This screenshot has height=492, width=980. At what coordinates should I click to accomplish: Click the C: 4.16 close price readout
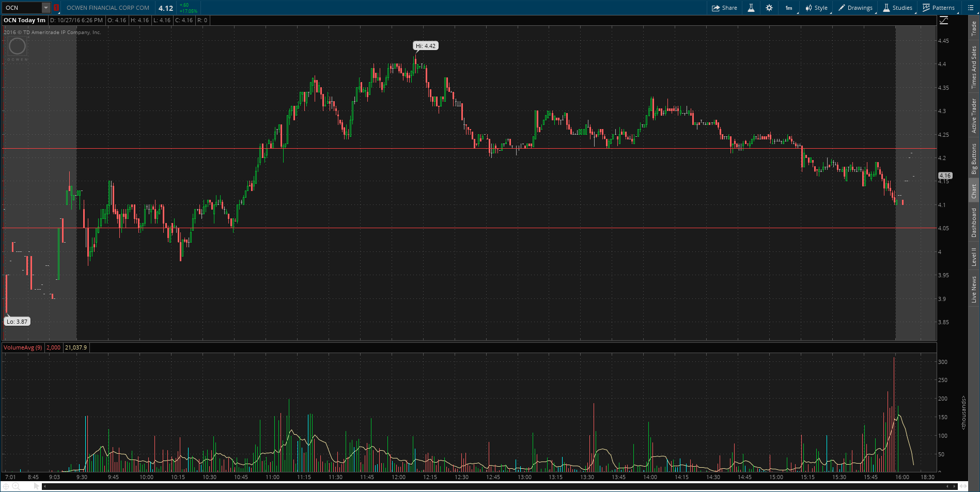point(184,20)
